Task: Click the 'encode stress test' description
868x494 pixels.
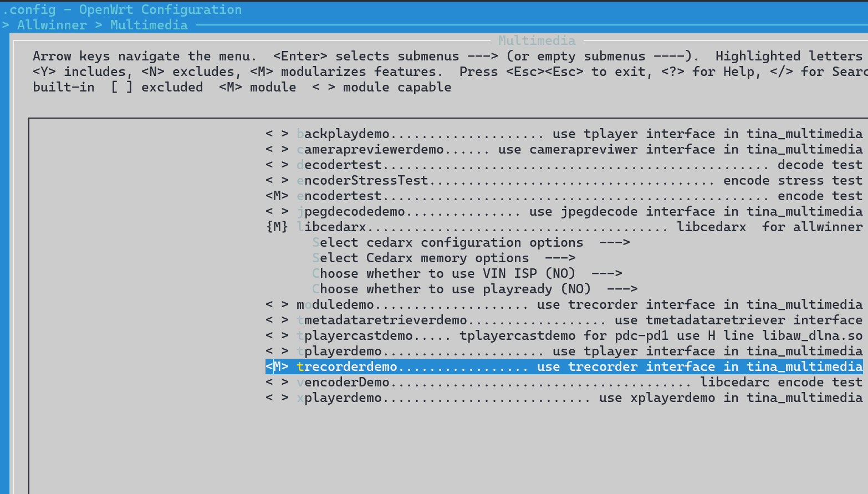Action: pyautogui.click(x=793, y=180)
